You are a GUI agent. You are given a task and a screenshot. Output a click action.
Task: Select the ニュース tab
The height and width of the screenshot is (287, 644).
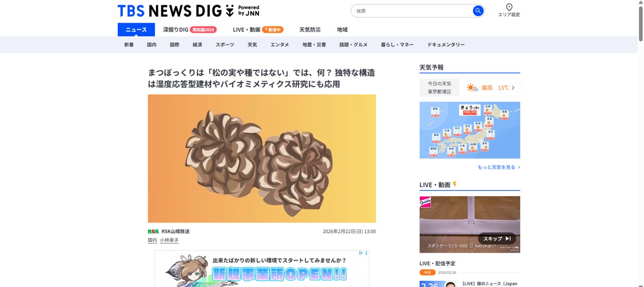click(136, 30)
